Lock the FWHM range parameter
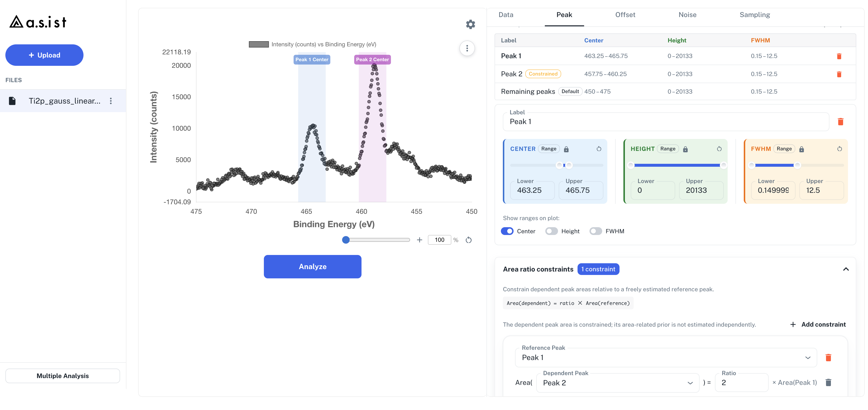The height and width of the screenshot is (410, 868). click(x=802, y=149)
